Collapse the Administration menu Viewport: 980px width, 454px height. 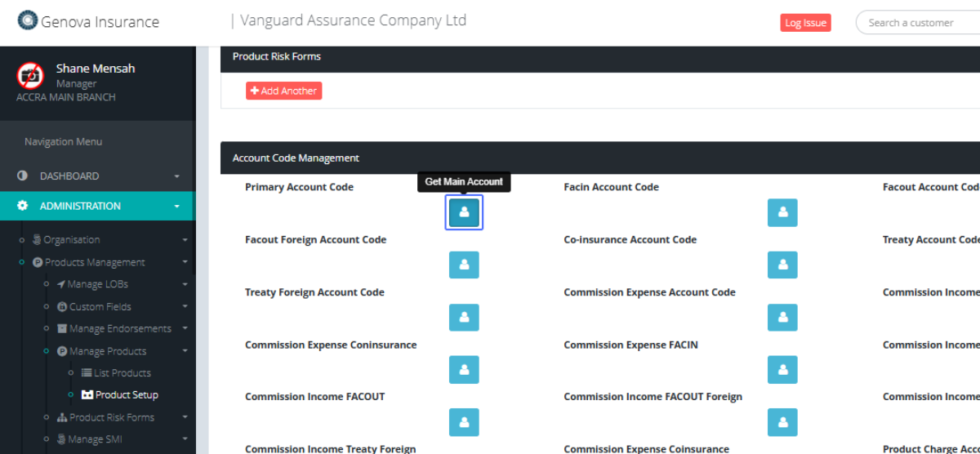tap(96, 207)
